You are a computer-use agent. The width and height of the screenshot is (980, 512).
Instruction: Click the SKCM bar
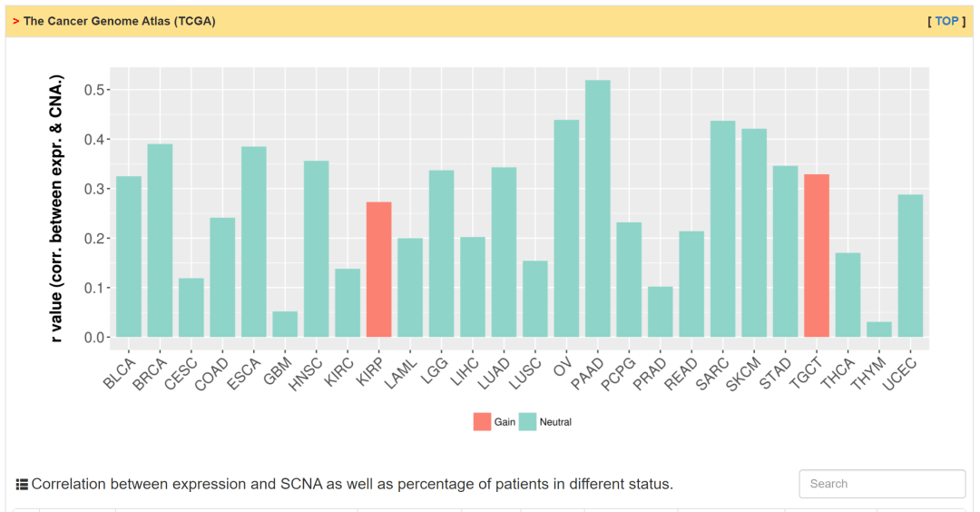754,232
